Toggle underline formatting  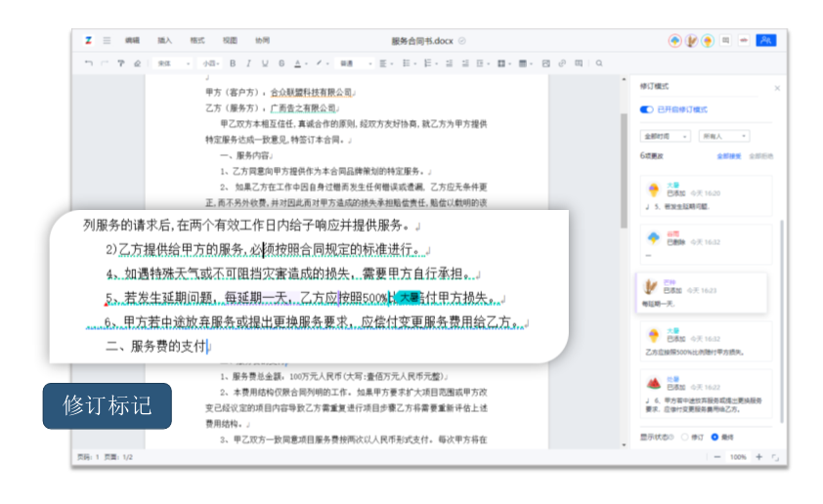[265, 63]
